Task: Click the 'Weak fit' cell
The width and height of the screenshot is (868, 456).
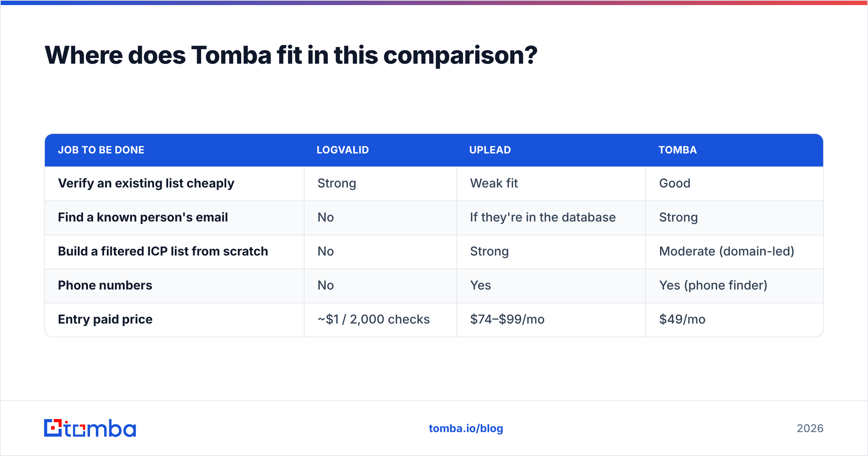Action: pos(494,183)
